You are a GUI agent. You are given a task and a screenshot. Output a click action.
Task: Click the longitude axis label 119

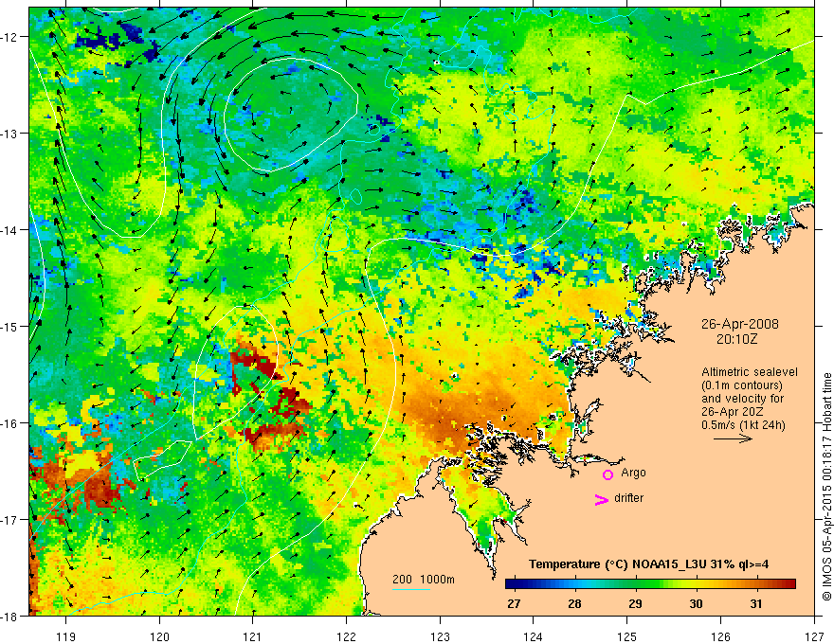(x=66, y=636)
